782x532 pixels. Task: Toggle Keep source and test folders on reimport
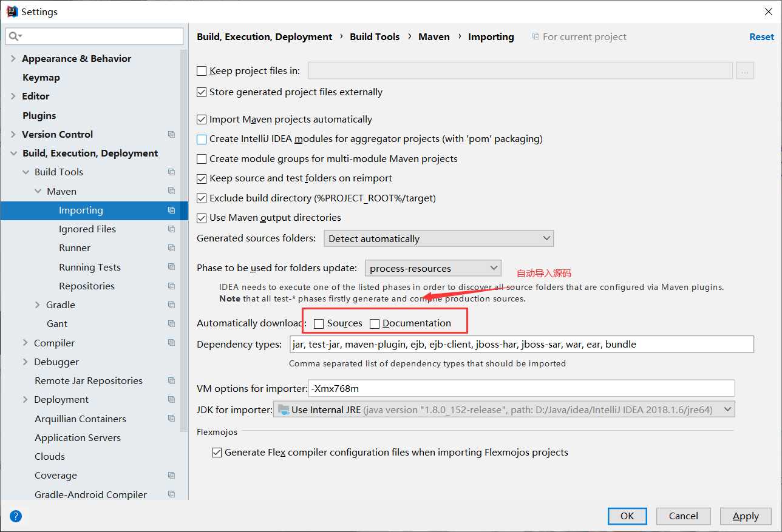(x=202, y=178)
